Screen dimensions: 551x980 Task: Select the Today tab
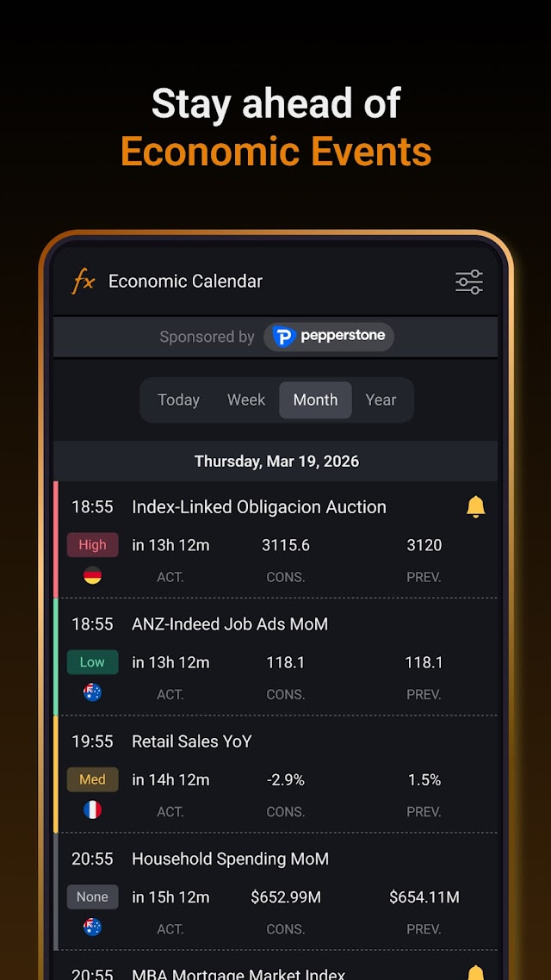click(x=179, y=400)
